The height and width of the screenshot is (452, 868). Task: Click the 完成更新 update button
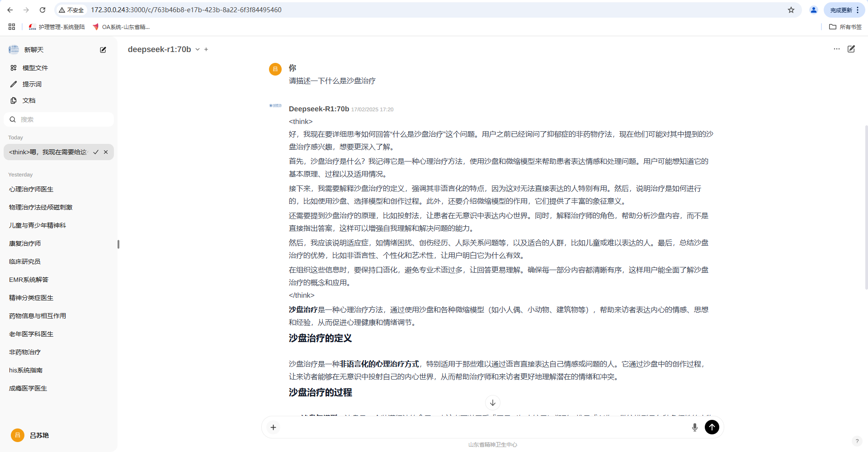tap(841, 10)
